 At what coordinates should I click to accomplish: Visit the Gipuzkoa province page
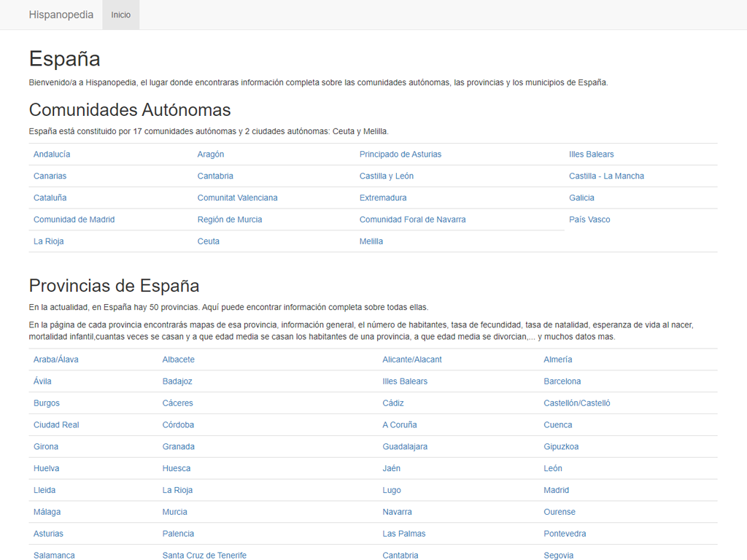pyautogui.click(x=561, y=448)
